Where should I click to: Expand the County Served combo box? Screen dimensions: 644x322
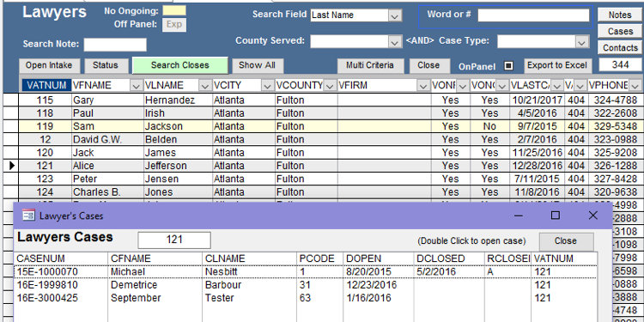(394, 41)
